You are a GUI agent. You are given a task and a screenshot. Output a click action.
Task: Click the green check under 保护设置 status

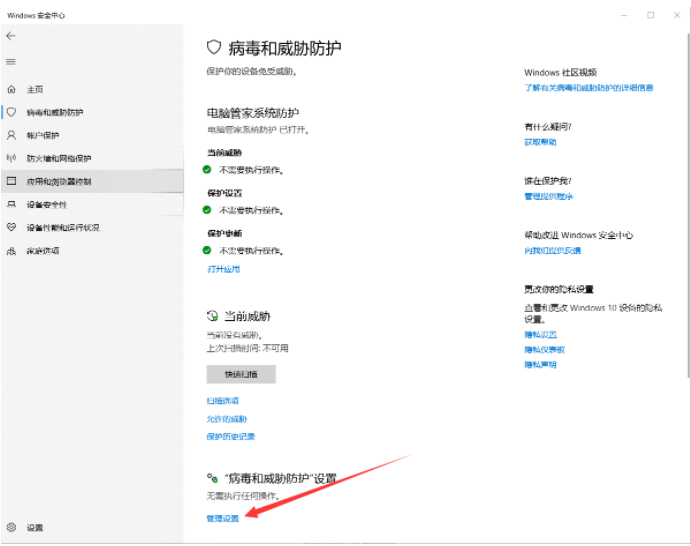tap(207, 210)
